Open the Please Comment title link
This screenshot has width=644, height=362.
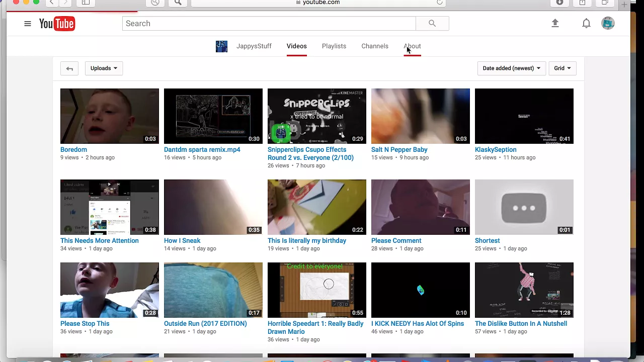tap(396, 241)
